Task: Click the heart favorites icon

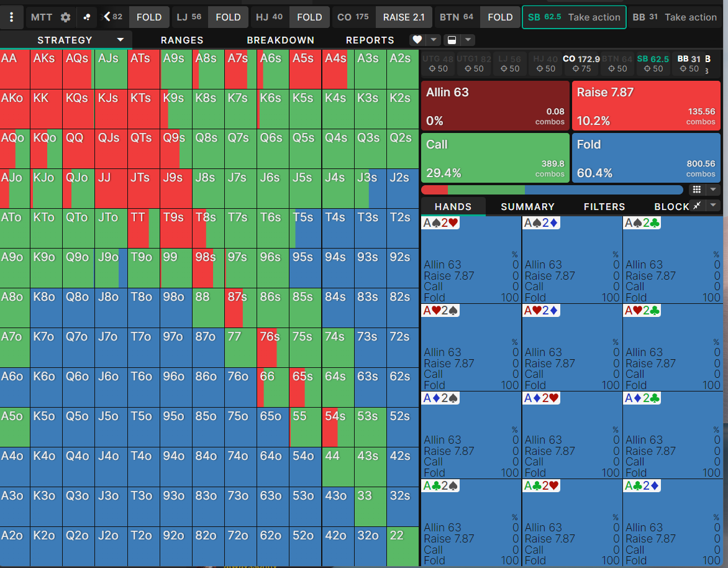Action: click(x=417, y=40)
